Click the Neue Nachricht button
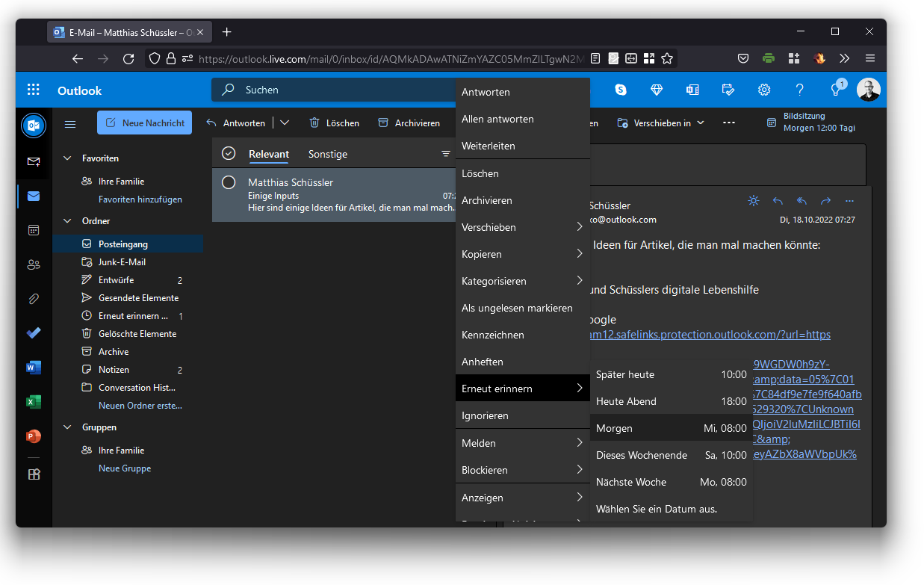The image size is (924, 585). click(144, 123)
